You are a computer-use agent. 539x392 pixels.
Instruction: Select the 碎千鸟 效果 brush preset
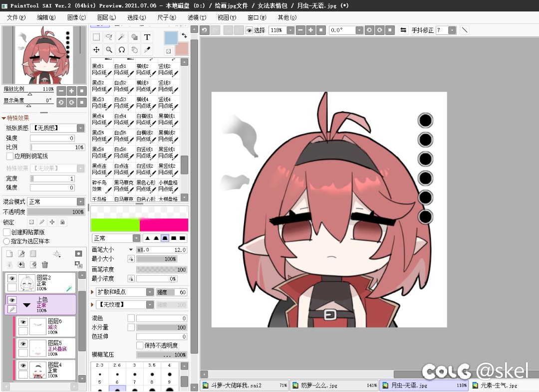(x=102, y=186)
